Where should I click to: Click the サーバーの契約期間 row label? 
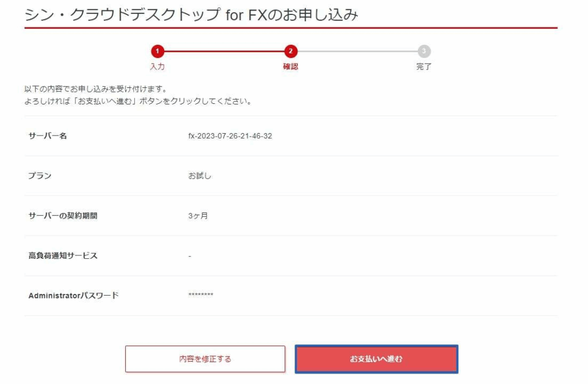pos(63,216)
